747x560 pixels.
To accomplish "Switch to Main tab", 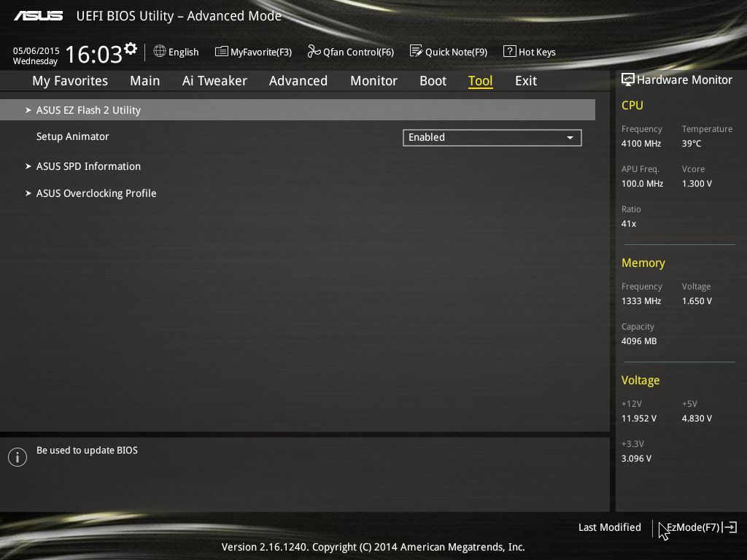I will [x=145, y=81].
